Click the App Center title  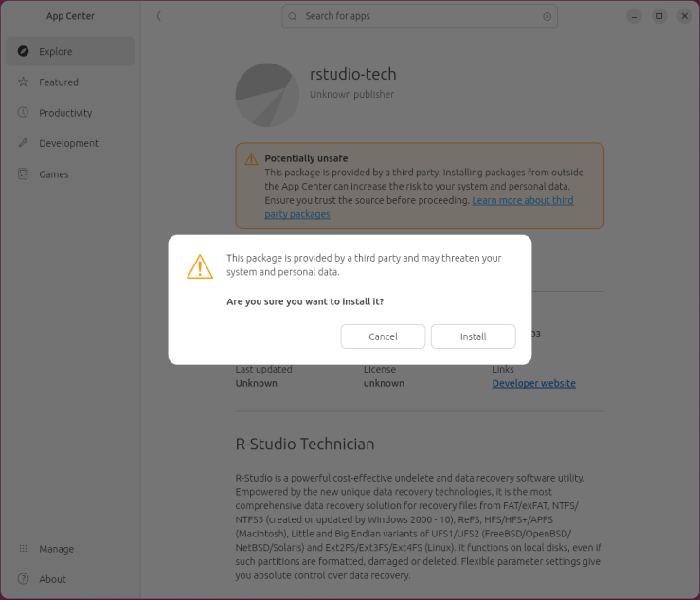pyautogui.click(x=70, y=16)
